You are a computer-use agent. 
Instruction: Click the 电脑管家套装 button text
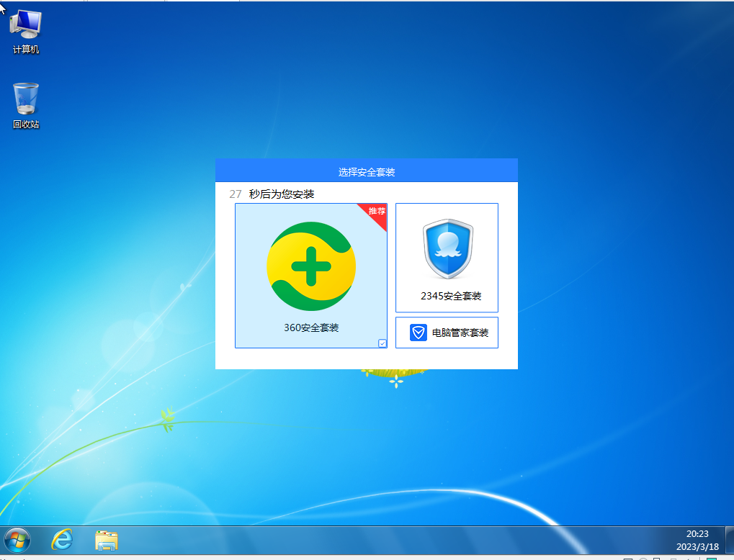[460, 333]
